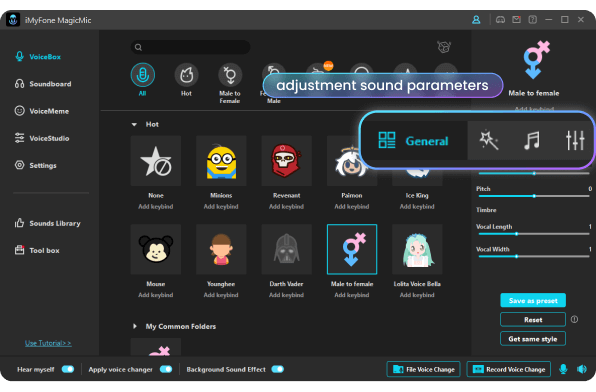
Task: Mute the microphone icon in bottom bar
Action: 563,369
